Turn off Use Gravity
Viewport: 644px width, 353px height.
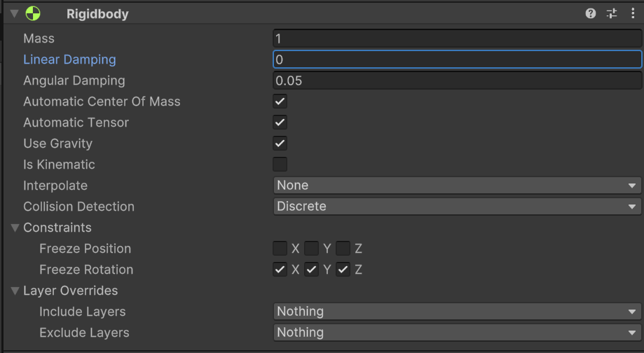(x=280, y=144)
